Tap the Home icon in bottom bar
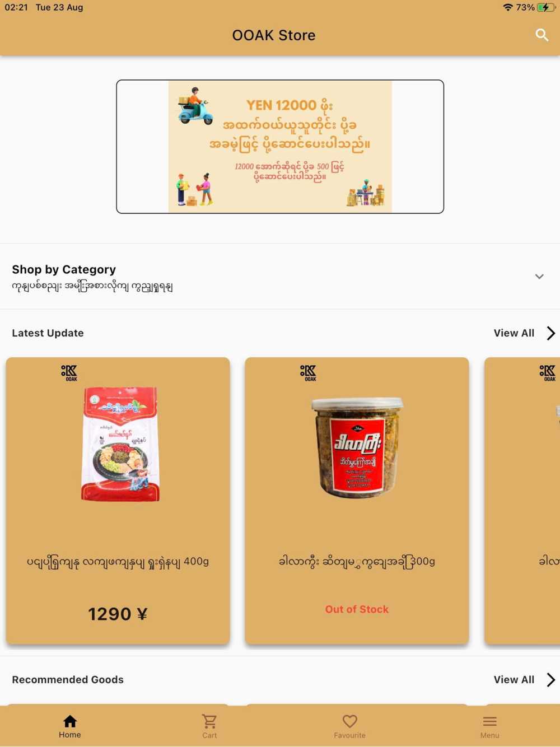This screenshot has height=747, width=560. tap(70, 721)
